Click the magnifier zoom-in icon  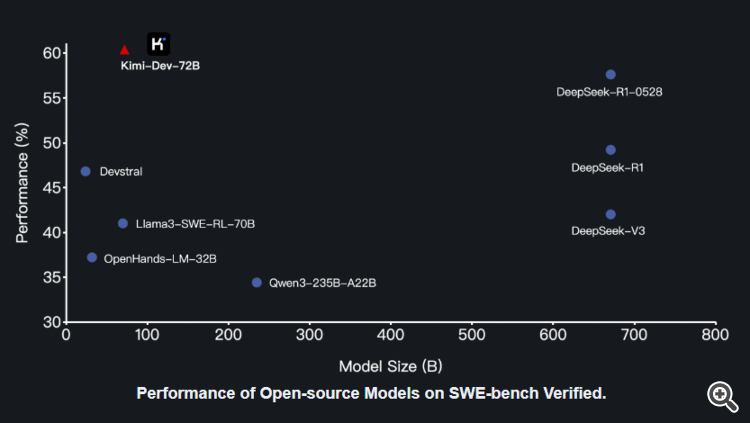coord(722,396)
